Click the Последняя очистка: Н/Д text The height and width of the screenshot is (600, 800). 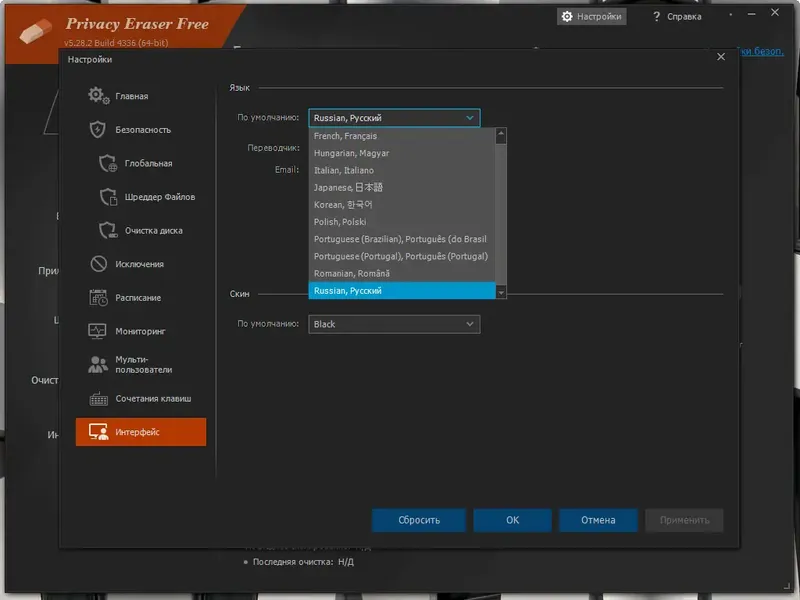(303, 562)
